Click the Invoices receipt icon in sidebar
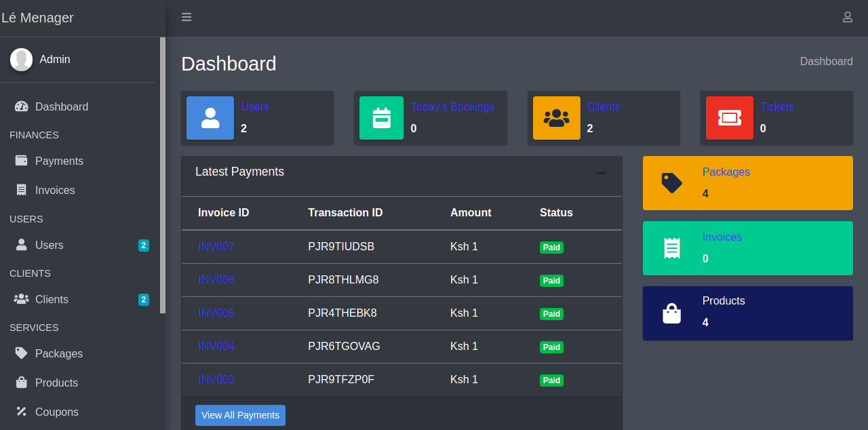Viewport: 868px width, 430px height. pyautogui.click(x=22, y=190)
